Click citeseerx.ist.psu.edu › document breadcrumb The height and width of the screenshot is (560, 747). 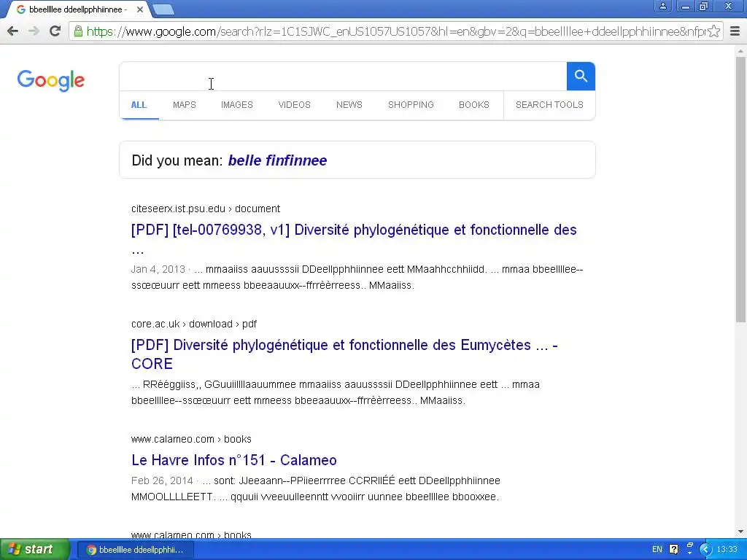[x=206, y=209]
